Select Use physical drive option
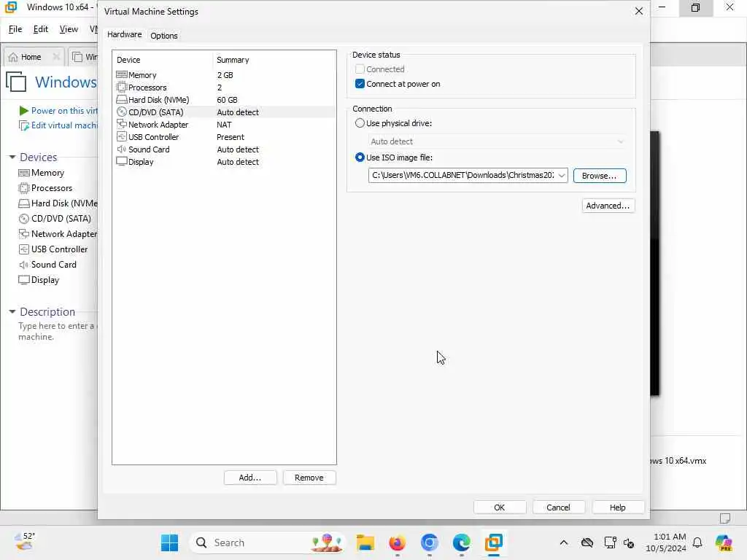The width and height of the screenshot is (747, 560). [360, 123]
